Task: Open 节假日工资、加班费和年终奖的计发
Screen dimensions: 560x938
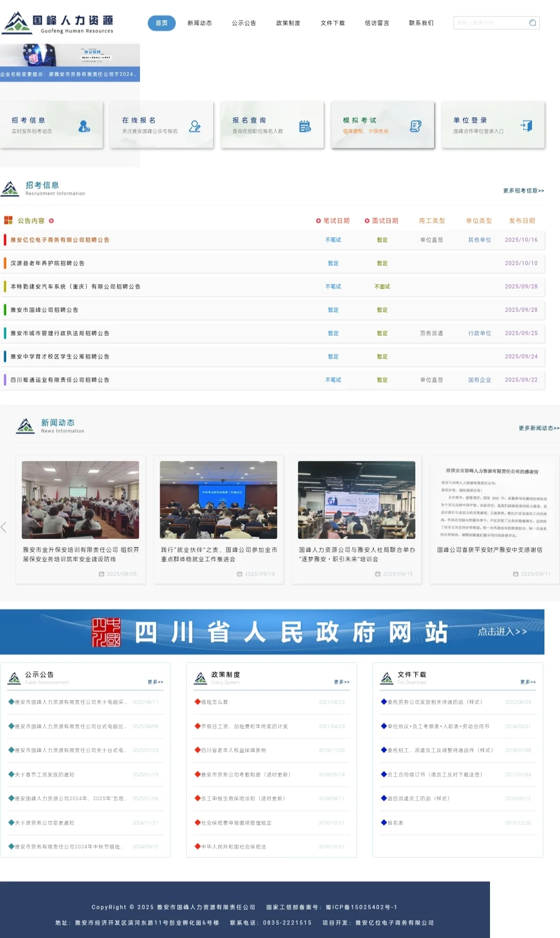Action: point(244,726)
